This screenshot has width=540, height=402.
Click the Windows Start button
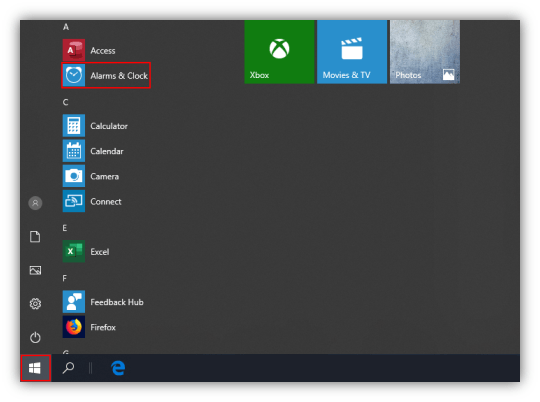coord(35,368)
